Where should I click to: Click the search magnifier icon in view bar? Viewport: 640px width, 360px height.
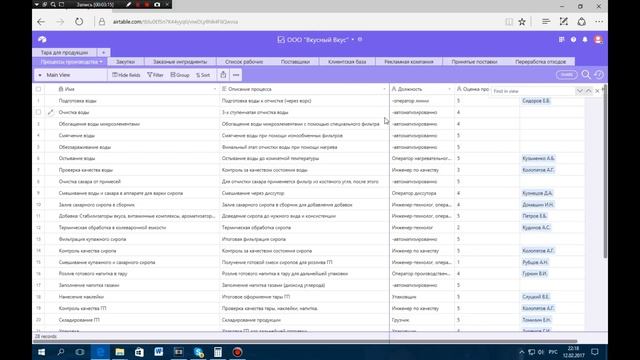pyautogui.click(x=586, y=75)
